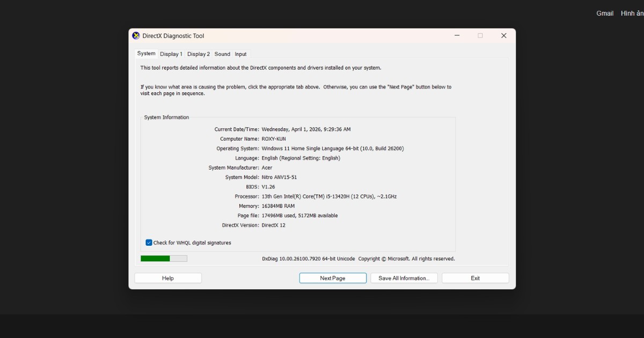Image resolution: width=644 pixels, height=338 pixels.
Task: Click the Next Page button
Action: click(333, 278)
